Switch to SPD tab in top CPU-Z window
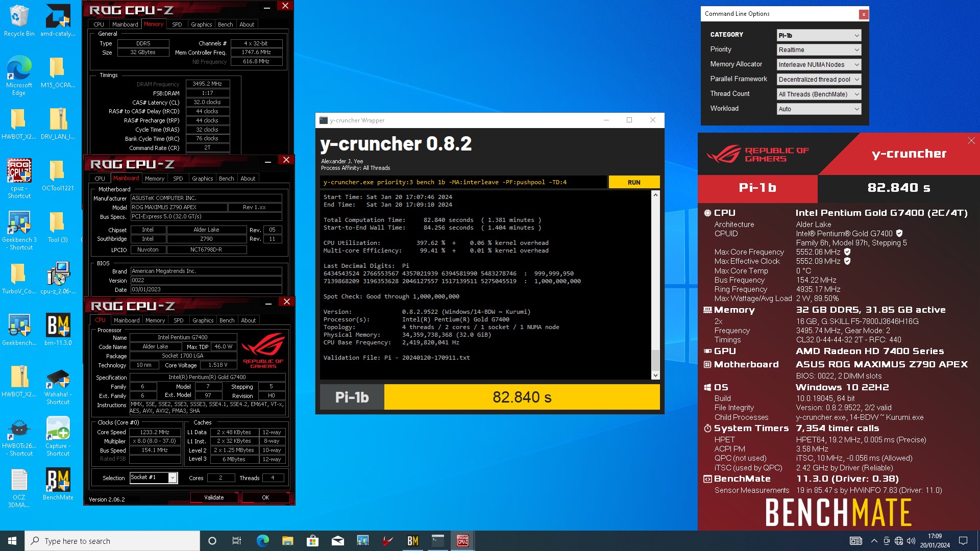The width and height of the screenshot is (980, 551). pyautogui.click(x=177, y=24)
